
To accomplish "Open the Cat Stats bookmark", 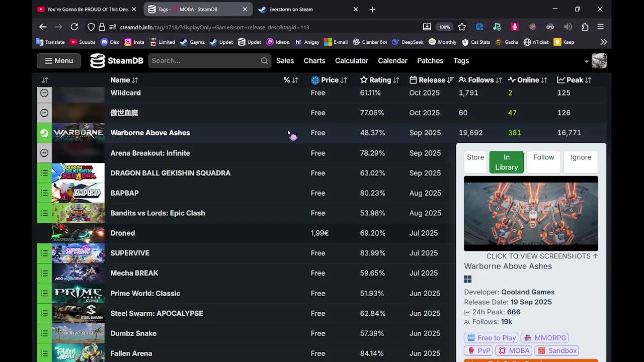I will [475, 42].
